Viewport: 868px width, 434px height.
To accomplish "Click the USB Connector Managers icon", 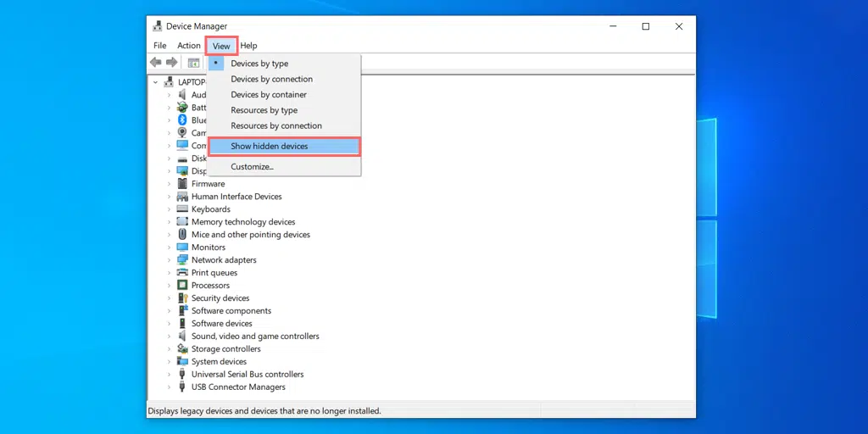I will pyautogui.click(x=182, y=387).
